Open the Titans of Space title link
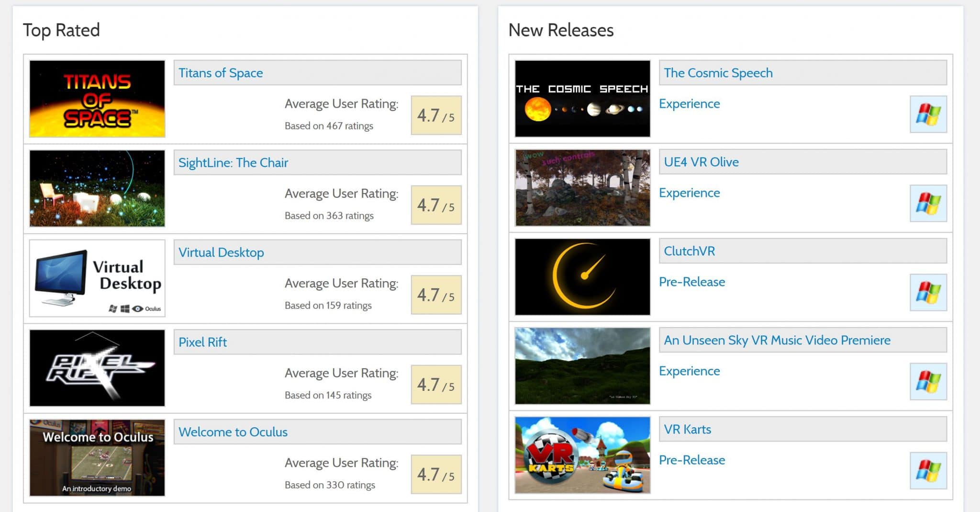 point(221,73)
